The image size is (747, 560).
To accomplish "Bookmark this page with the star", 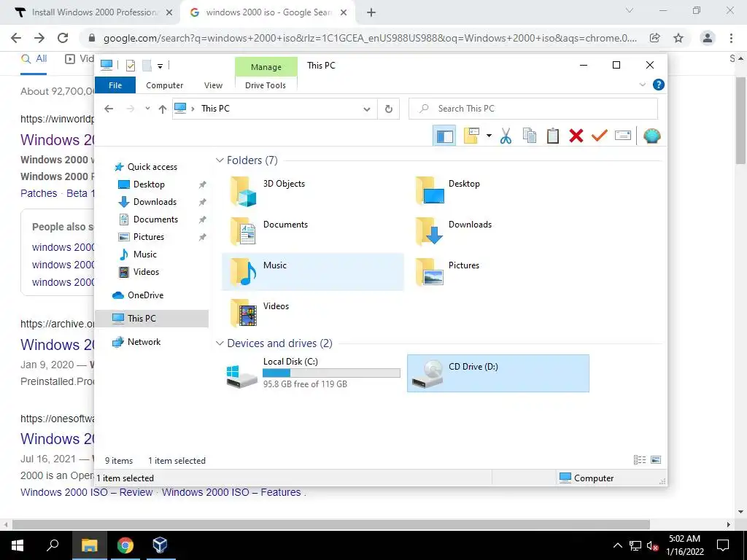I will (x=678, y=38).
